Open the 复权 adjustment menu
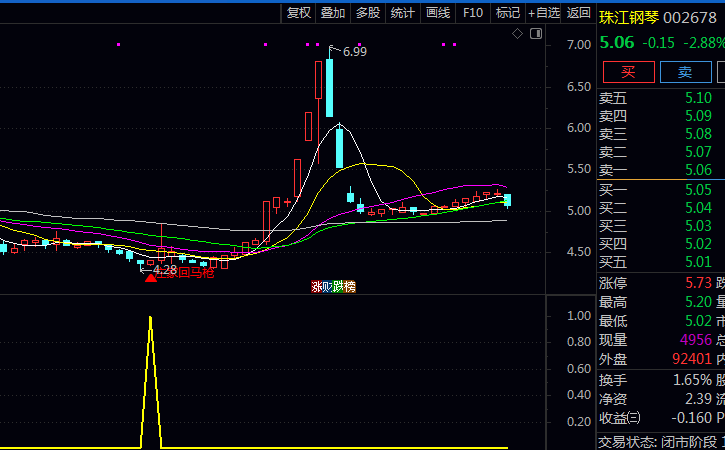Screen dimensions: 725x450 click(x=299, y=13)
